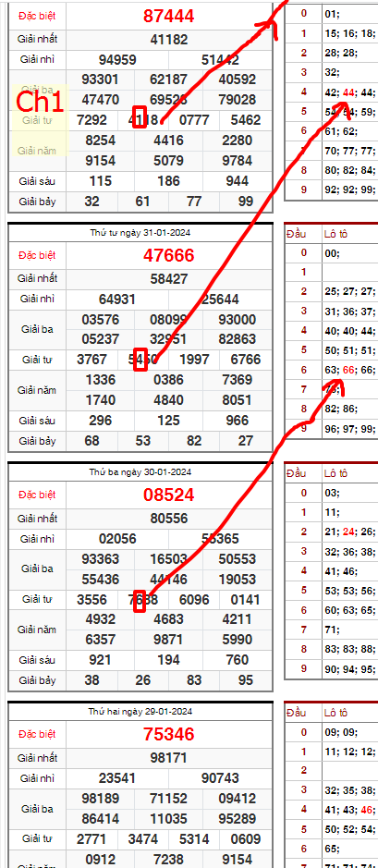Click special prize number 75346
The height and width of the screenshot is (868, 378).
pos(169,734)
